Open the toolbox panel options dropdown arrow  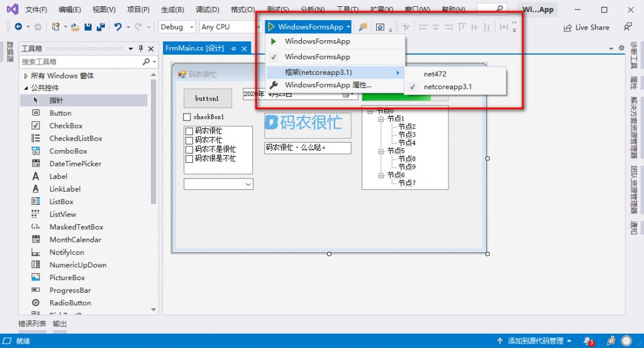(x=131, y=48)
